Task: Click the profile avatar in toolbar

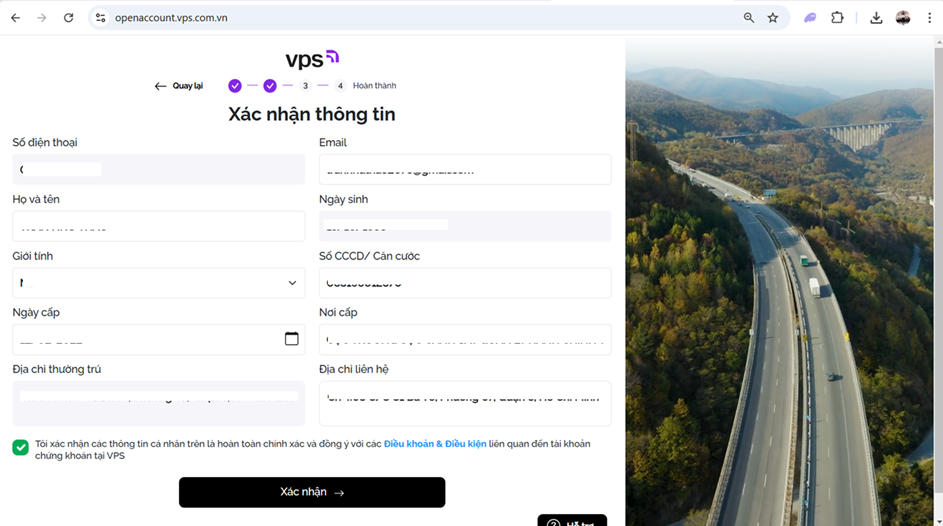Action: (x=903, y=18)
